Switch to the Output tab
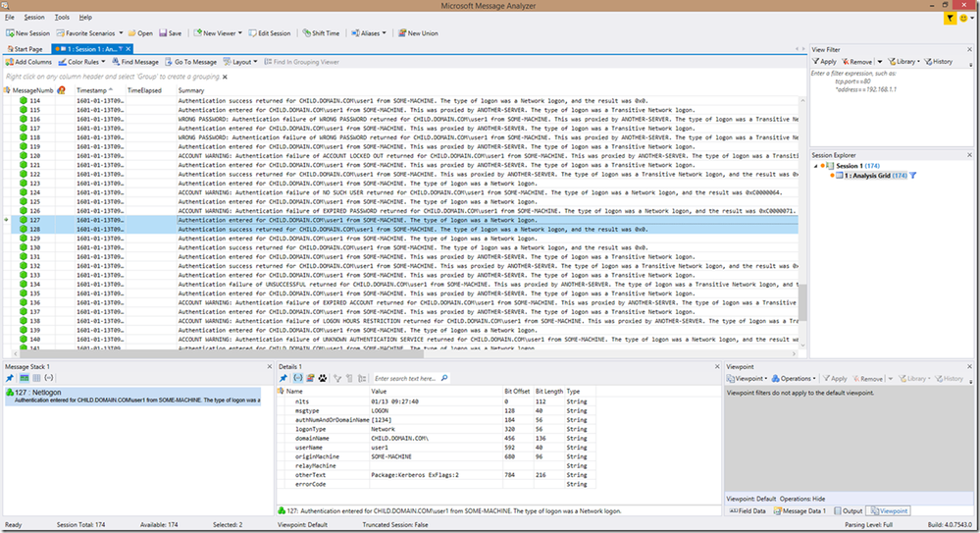 (x=849, y=511)
